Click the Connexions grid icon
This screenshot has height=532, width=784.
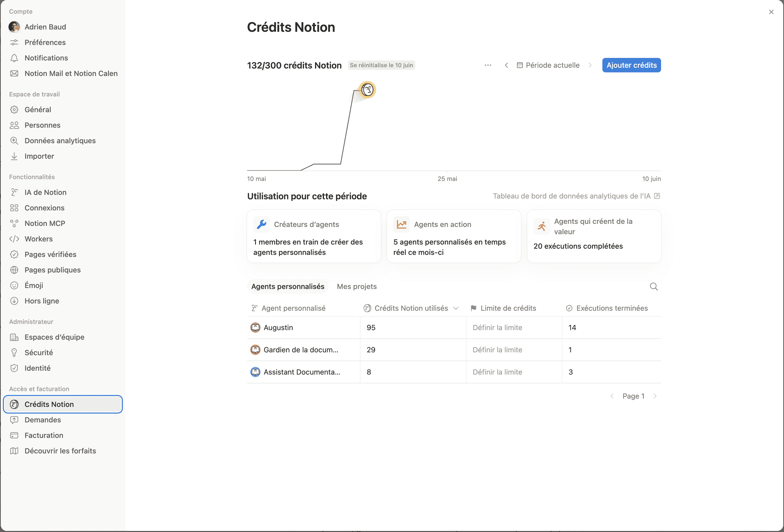14,208
